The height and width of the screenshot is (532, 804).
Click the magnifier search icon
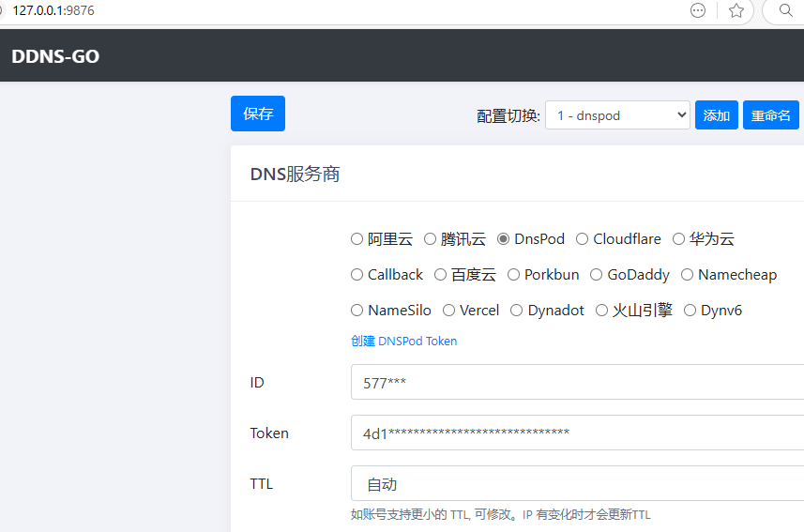coord(785,10)
